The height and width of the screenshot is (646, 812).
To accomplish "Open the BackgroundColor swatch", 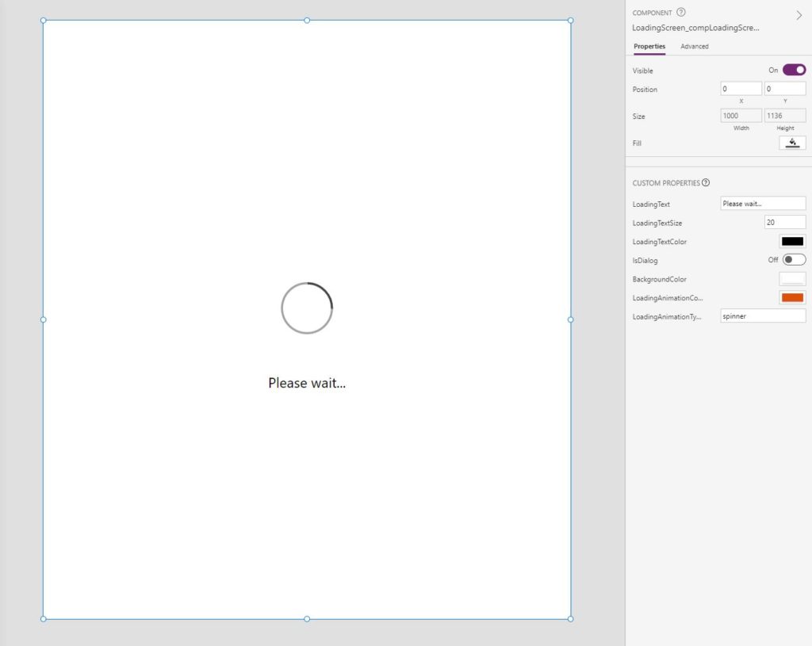I will 792,278.
